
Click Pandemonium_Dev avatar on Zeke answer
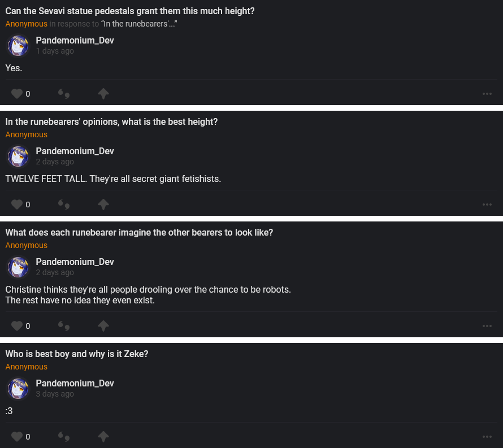(18, 389)
